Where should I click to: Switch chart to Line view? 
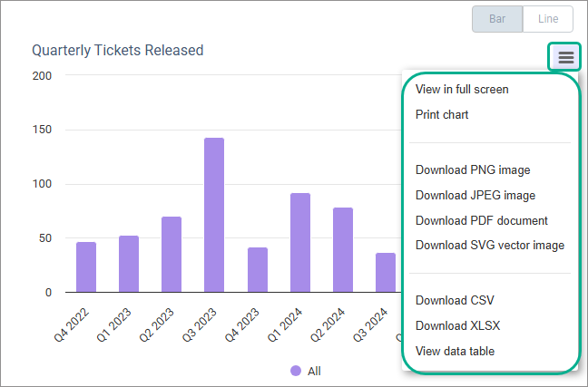(x=547, y=19)
